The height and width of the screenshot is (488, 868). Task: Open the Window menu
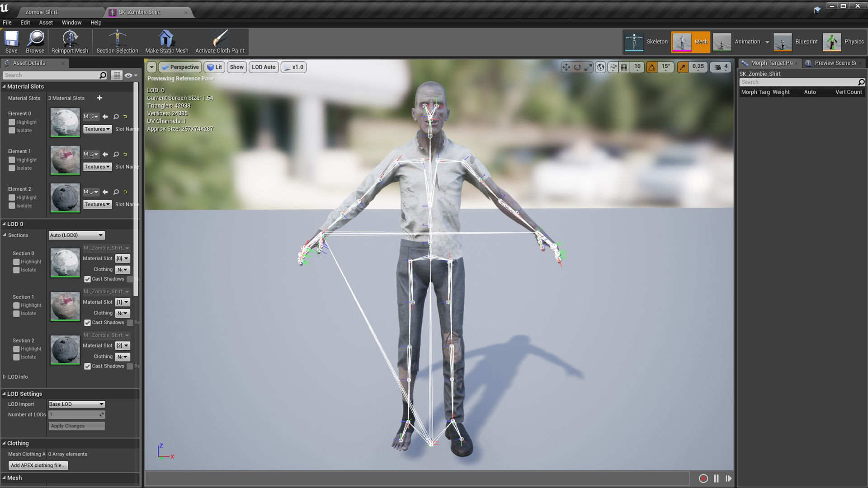pos(71,23)
